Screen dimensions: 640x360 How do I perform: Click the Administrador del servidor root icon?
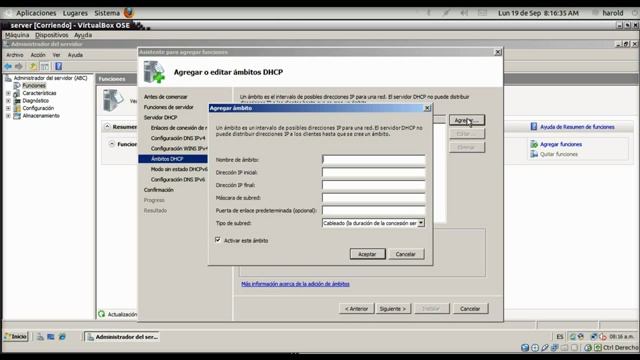pos(8,78)
